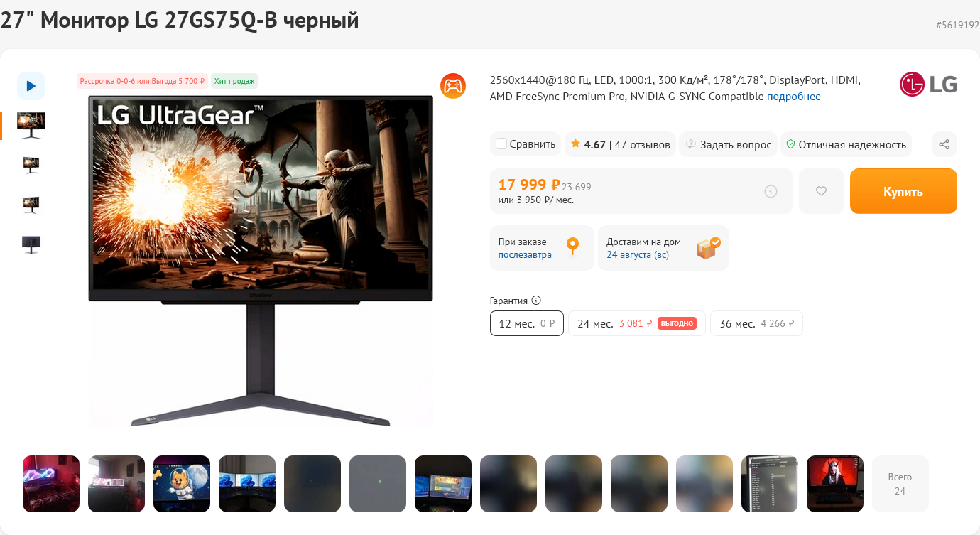Select the 12 мес. warranty option

click(x=527, y=323)
